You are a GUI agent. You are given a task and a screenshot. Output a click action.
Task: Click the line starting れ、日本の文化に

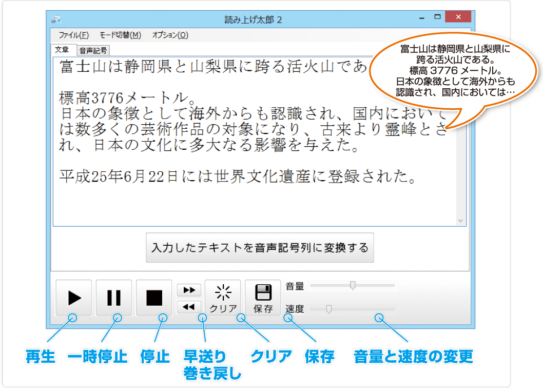(209, 145)
